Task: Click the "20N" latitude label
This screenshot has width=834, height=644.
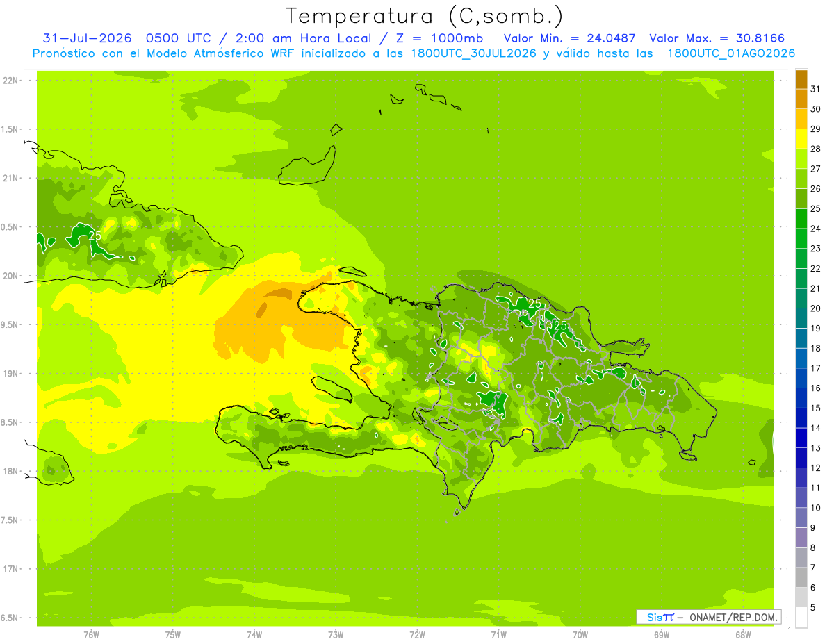Action: click(x=10, y=276)
